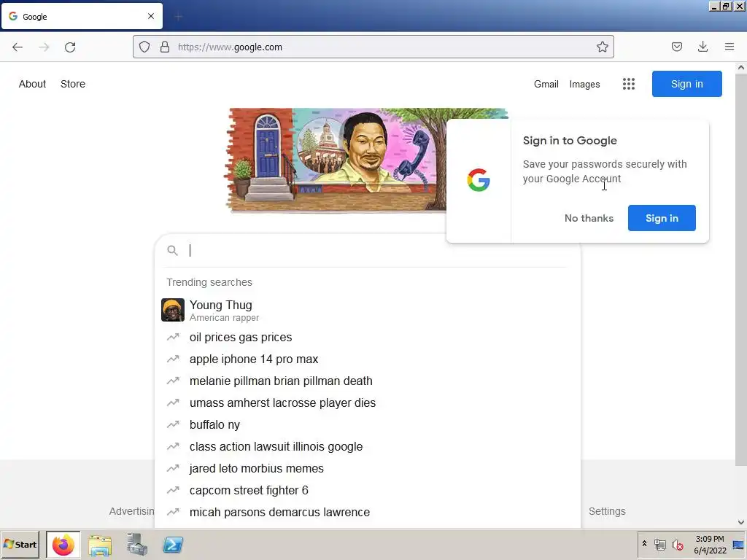Open the tracking protection shield icon
The image size is (747, 560).
144,47
